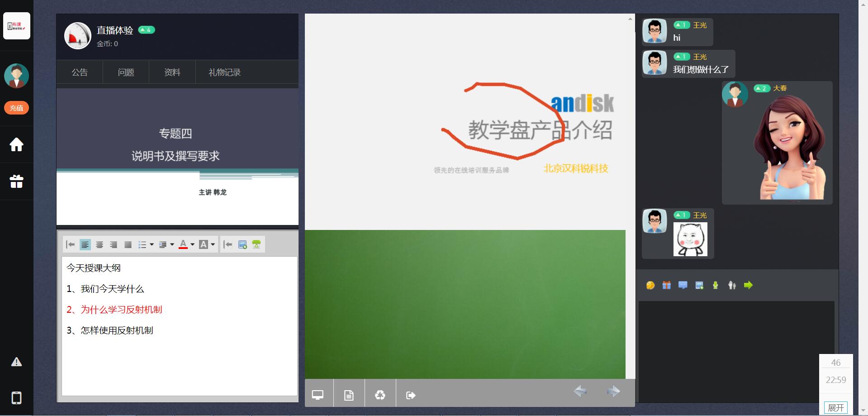This screenshot has width=868, height=416.
Task: Click the raise hand icon in chat
Action: tap(732, 285)
